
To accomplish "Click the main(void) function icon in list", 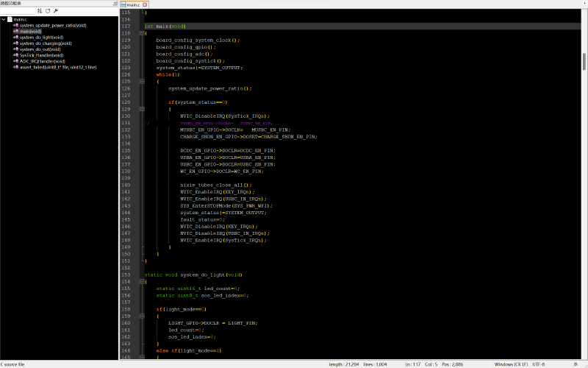I will 15,31.
